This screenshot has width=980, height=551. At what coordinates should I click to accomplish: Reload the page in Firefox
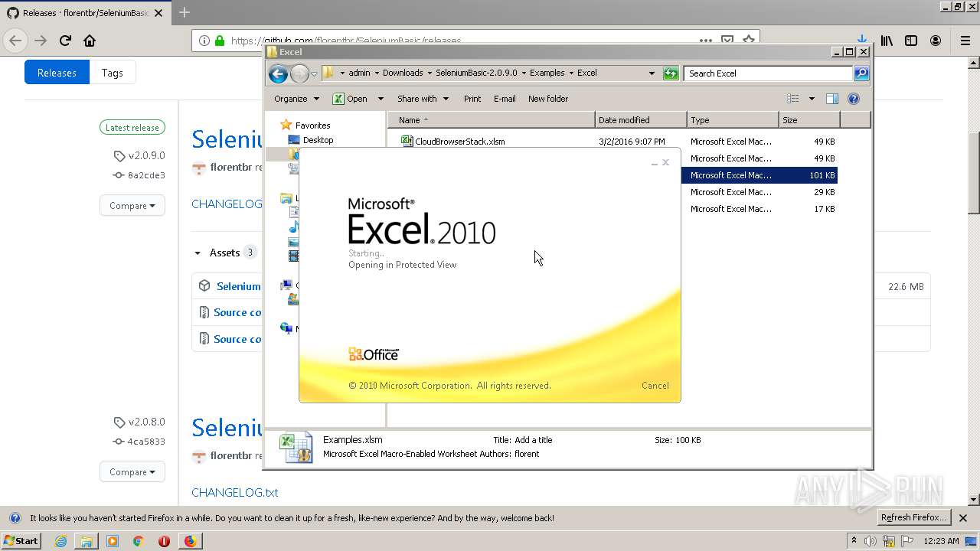pos(65,41)
